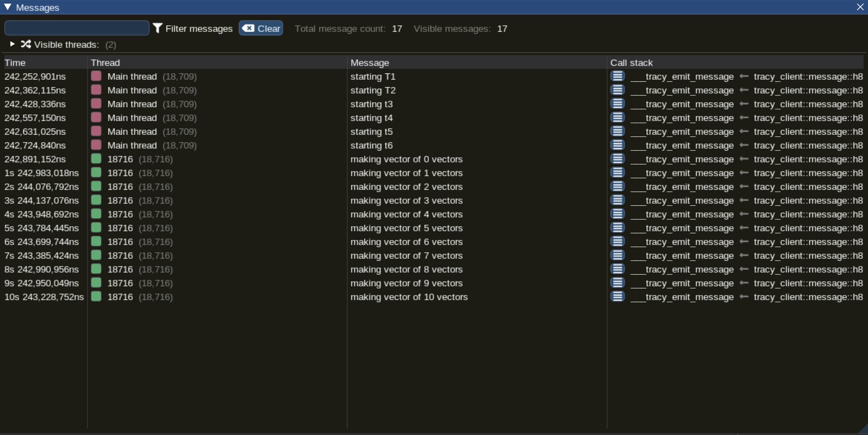This screenshot has height=435, width=868.
Task: Focus the filter messages text field
Action: 77,28
